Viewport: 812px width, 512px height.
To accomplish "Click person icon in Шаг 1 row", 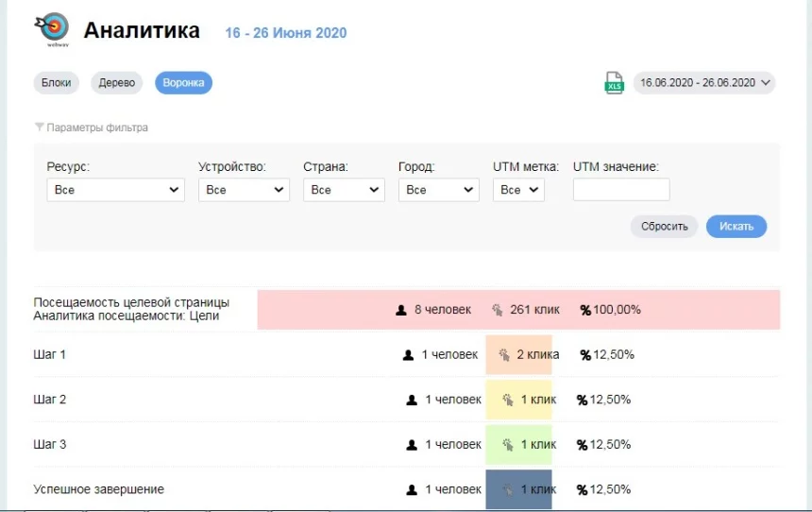I will tap(409, 355).
